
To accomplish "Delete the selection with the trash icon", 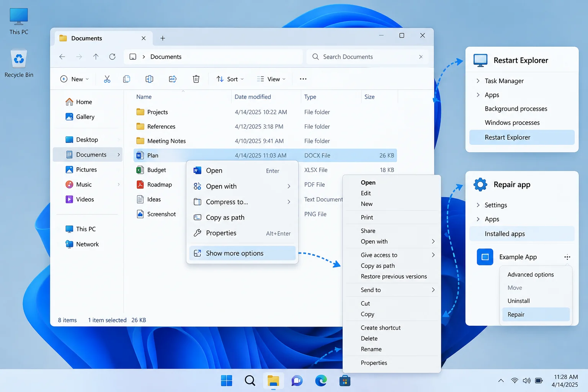I will click(x=196, y=79).
